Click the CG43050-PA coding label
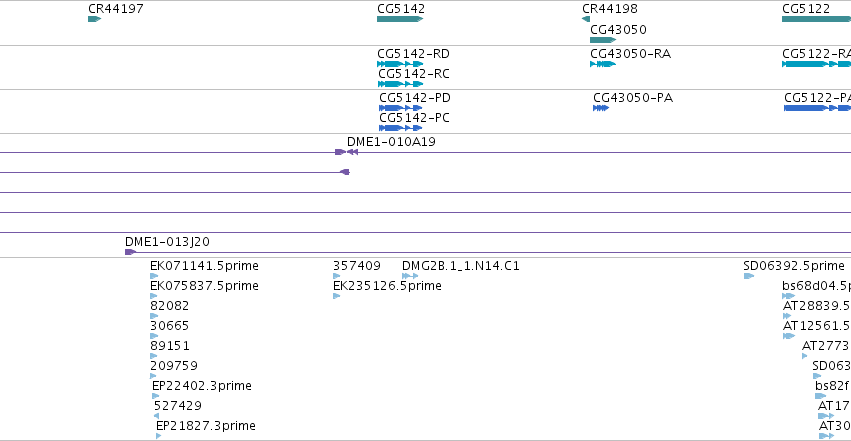Image resolution: width=851 pixels, height=441 pixels. (x=633, y=98)
